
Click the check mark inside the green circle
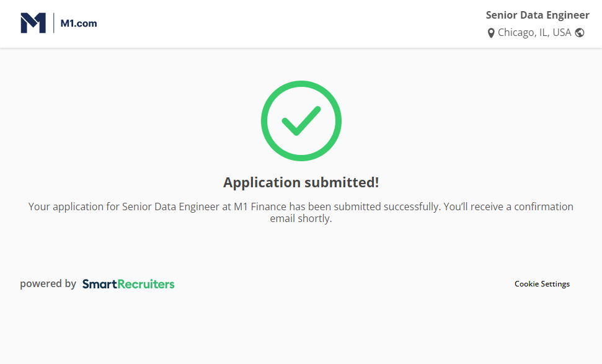[301, 121]
